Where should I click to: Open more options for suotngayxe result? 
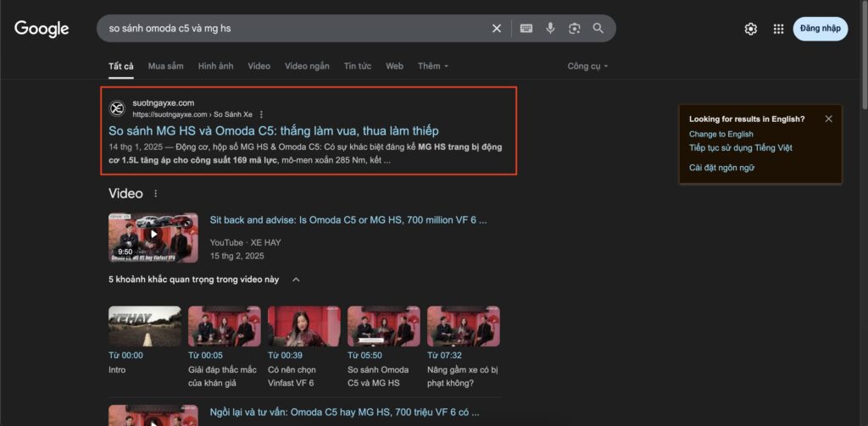point(261,114)
